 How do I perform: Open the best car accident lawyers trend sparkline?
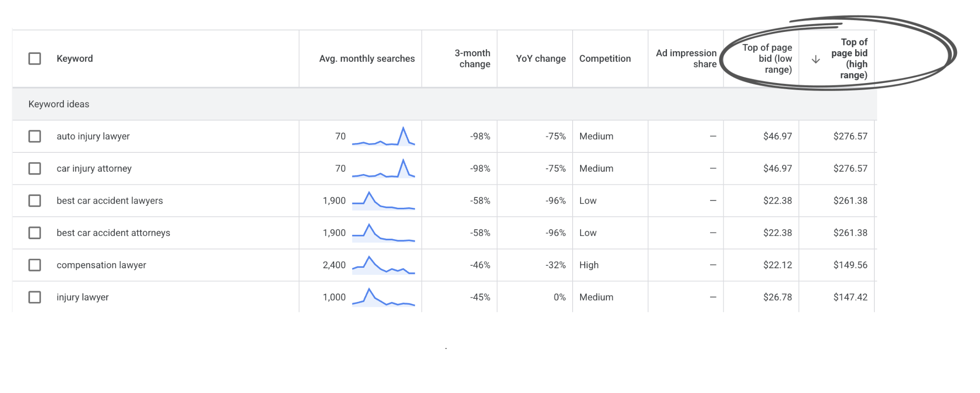tap(383, 201)
